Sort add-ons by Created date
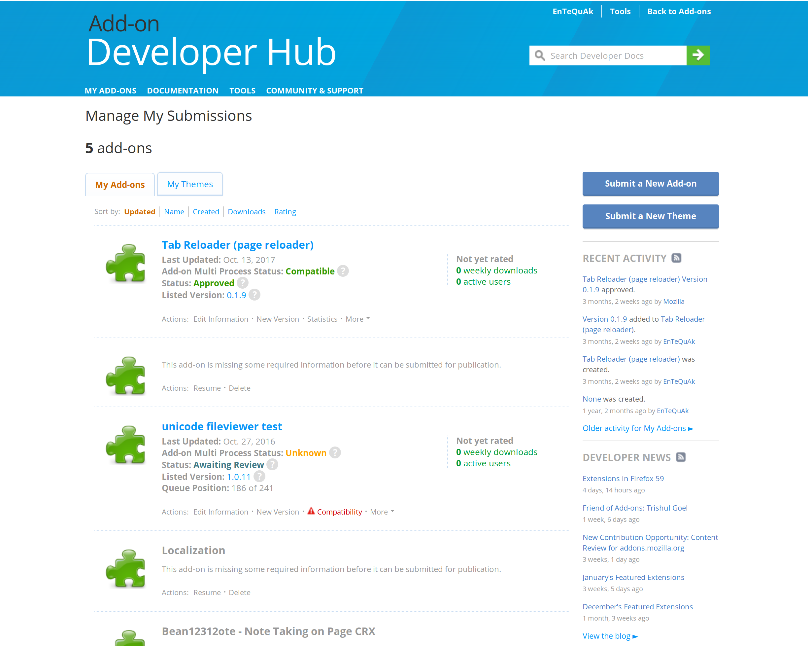Image resolution: width=812 pixels, height=646 pixels. [x=206, y=211]
